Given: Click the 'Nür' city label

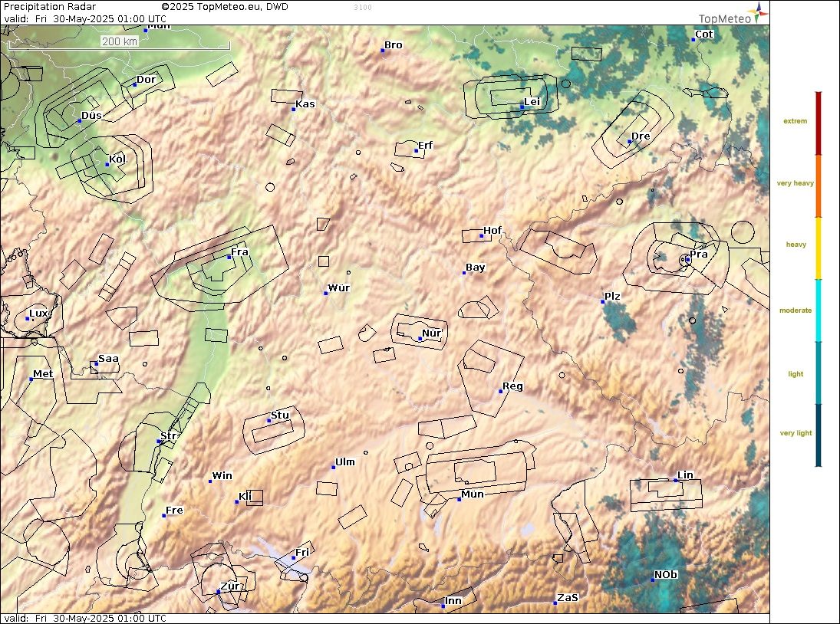Looking at the screenshot, I should point(431,333).
